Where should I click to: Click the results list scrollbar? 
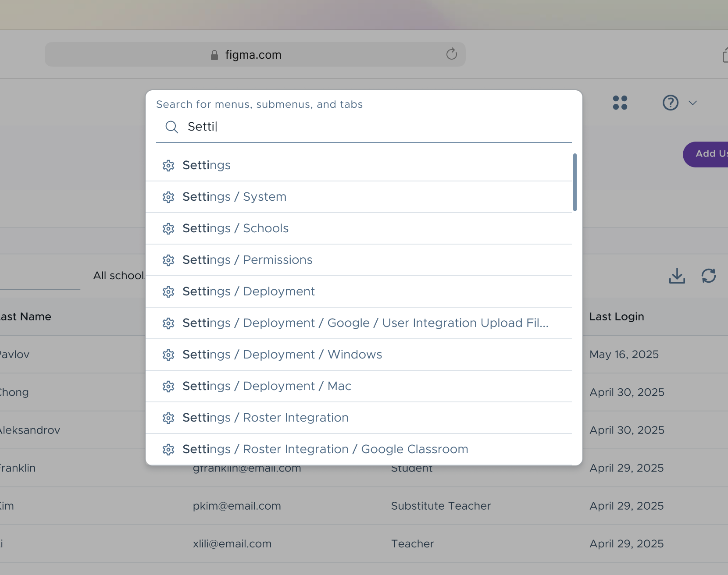pos(575,182)
